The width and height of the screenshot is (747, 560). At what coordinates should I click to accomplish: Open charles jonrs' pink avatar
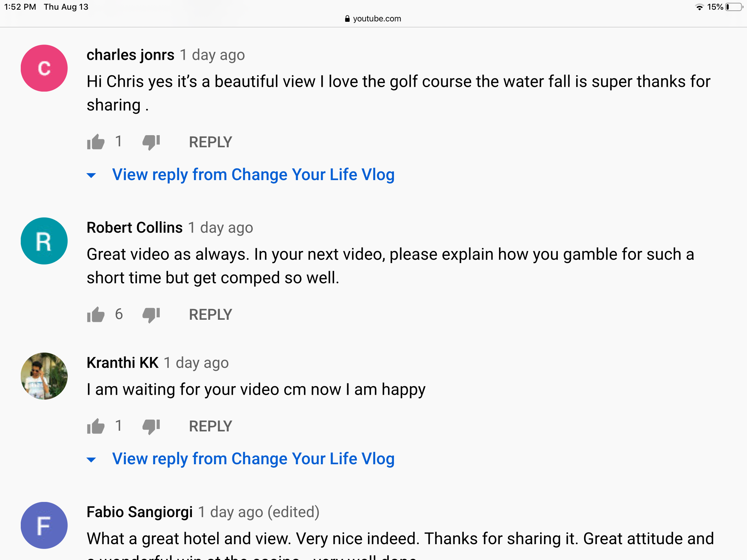pos(44,68)
